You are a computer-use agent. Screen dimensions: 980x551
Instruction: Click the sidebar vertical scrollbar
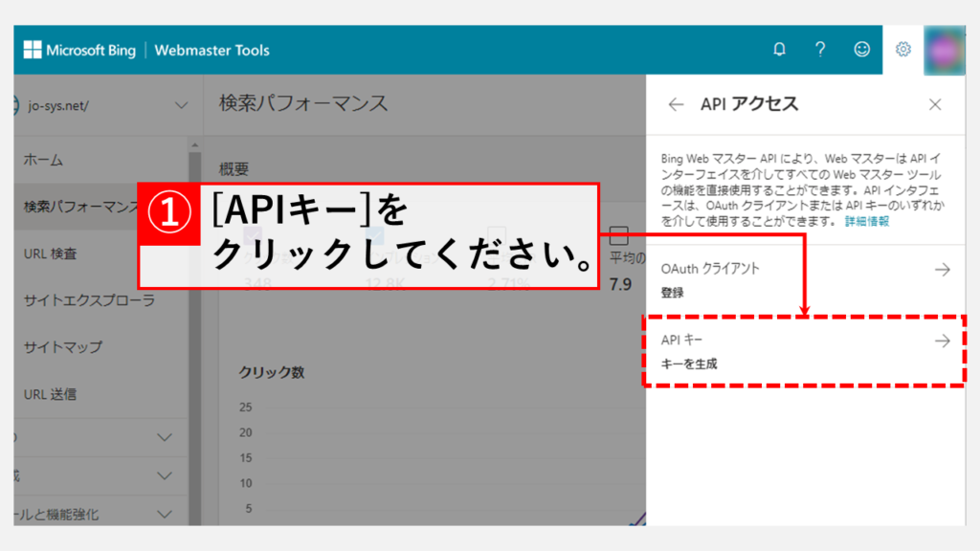195,335
